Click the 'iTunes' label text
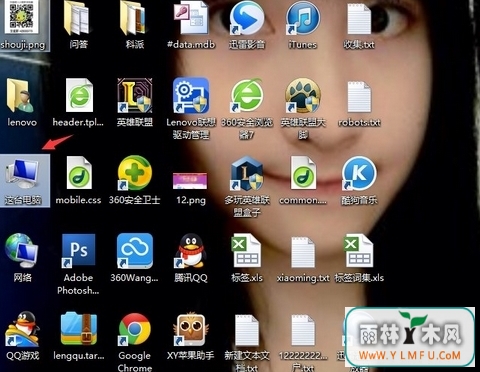Viewport: 480px width, 372px height. point(303,44)
